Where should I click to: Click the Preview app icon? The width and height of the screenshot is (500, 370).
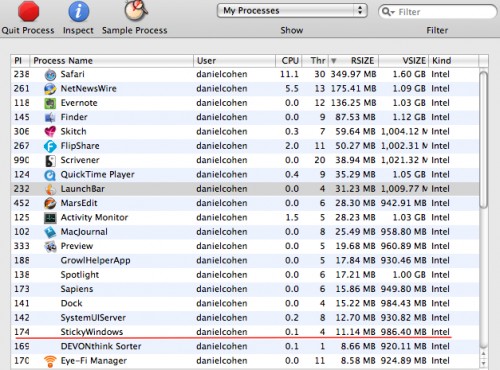[50, 247]
